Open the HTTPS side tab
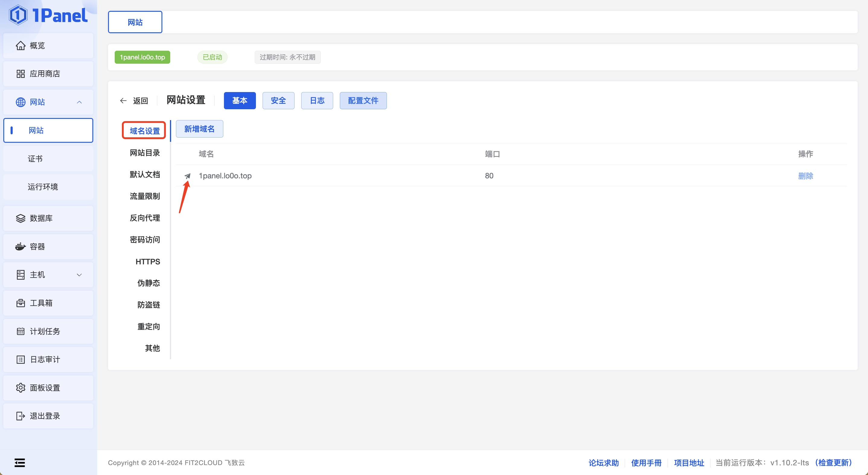Image resolution: width=868 pixels, height=475 pixels. pos(148,262)
